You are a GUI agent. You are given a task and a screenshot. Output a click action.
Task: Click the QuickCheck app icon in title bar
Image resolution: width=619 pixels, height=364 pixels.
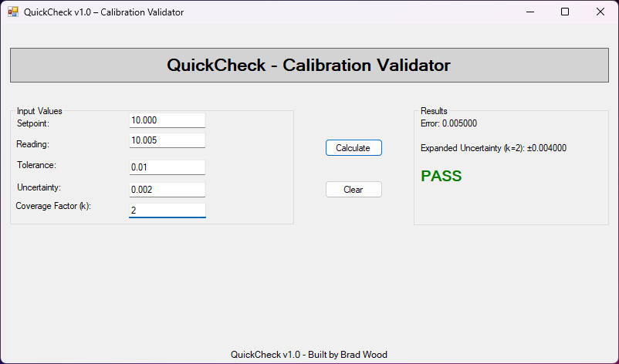pyautogui.click(x=13, y=12)
